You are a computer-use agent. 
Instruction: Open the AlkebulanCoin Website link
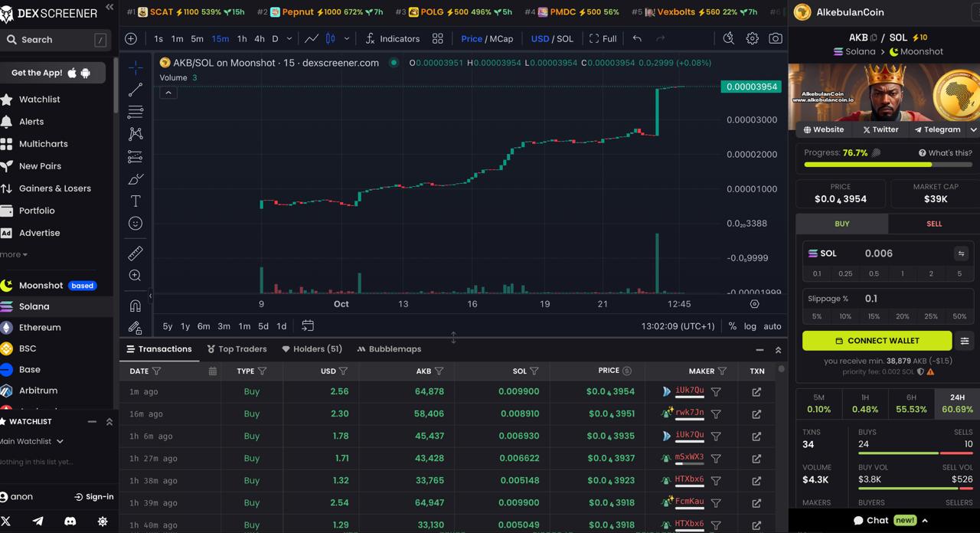[823, 129]
